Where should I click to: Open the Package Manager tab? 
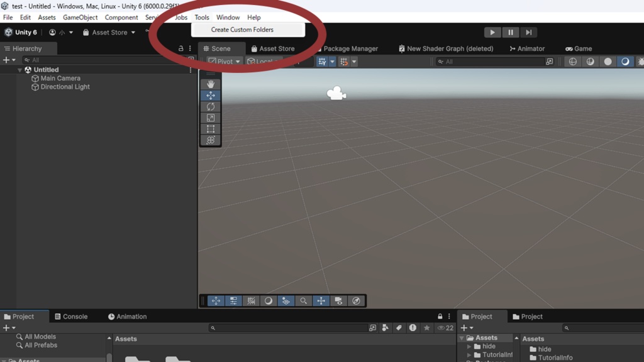tap(351, 48)
